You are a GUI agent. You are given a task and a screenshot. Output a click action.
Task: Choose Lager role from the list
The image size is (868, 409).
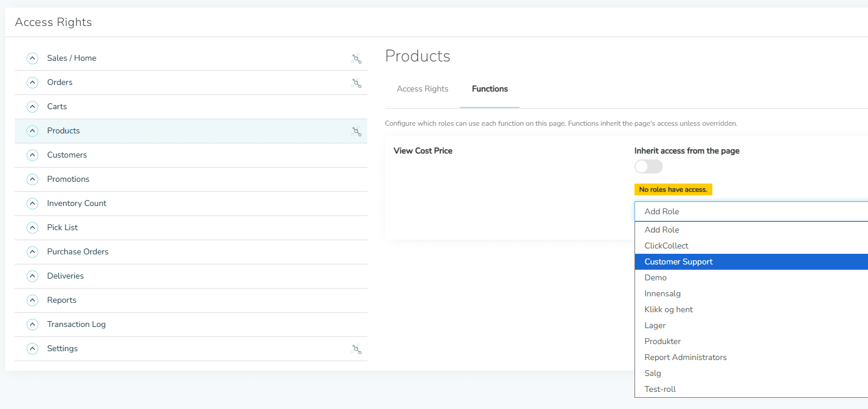point(751,326)
